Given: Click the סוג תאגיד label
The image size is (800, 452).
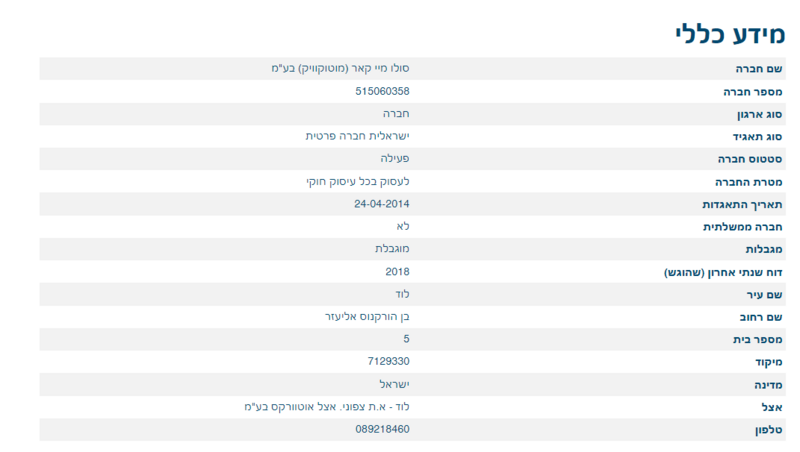Looking at the screenshot, I should [x=758, y=137].
